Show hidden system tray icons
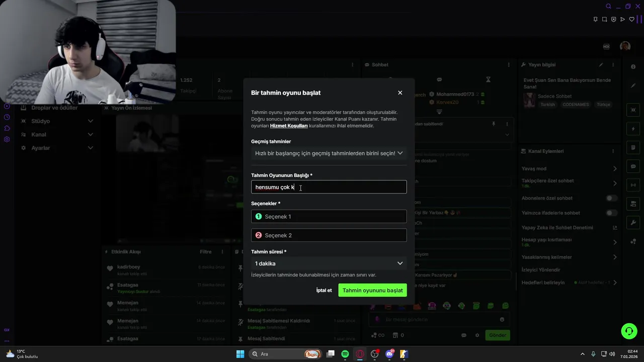The width and height of the screenshot is (644, 362). (583, 354)
